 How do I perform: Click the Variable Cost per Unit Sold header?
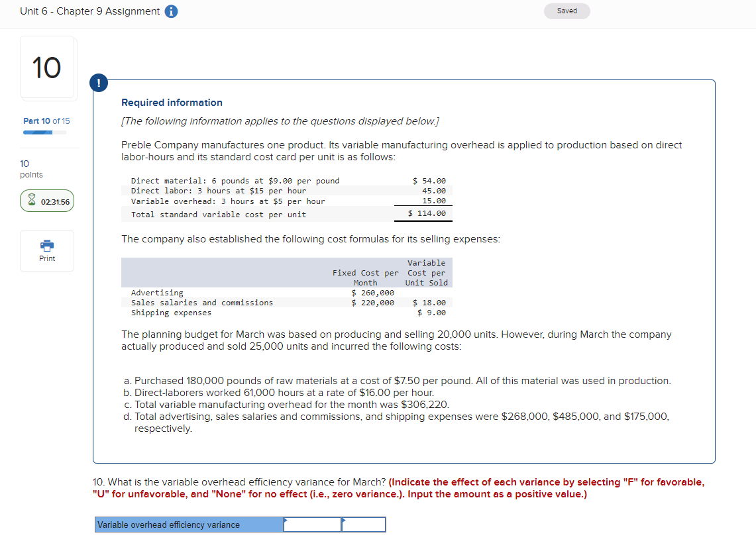pos(426,273)
